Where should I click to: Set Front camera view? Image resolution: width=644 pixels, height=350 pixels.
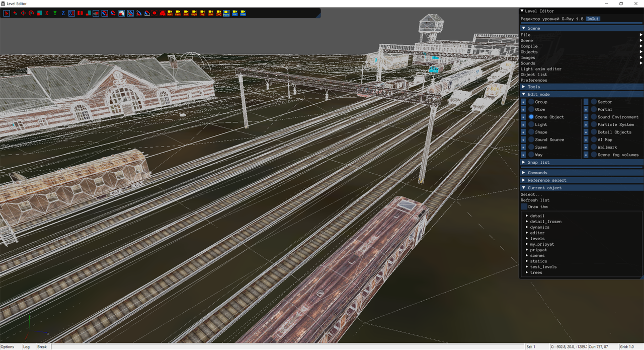[x=170, y=13]
